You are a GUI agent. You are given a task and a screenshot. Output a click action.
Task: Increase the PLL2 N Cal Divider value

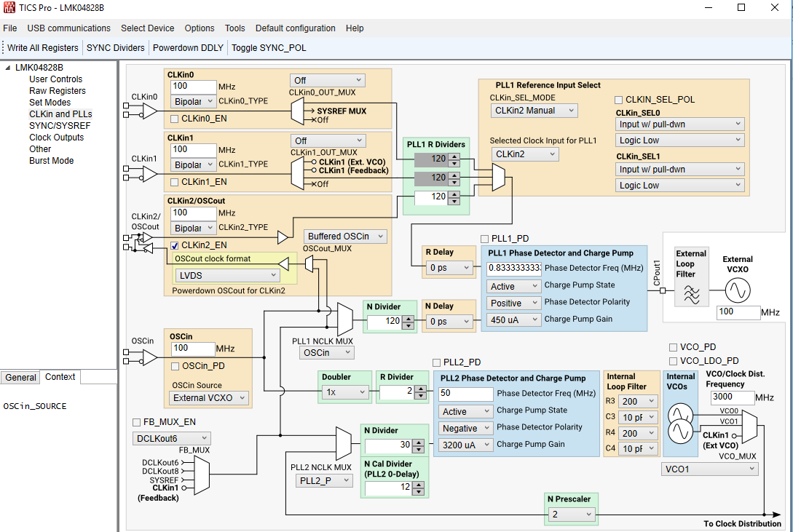pos(418,485)
